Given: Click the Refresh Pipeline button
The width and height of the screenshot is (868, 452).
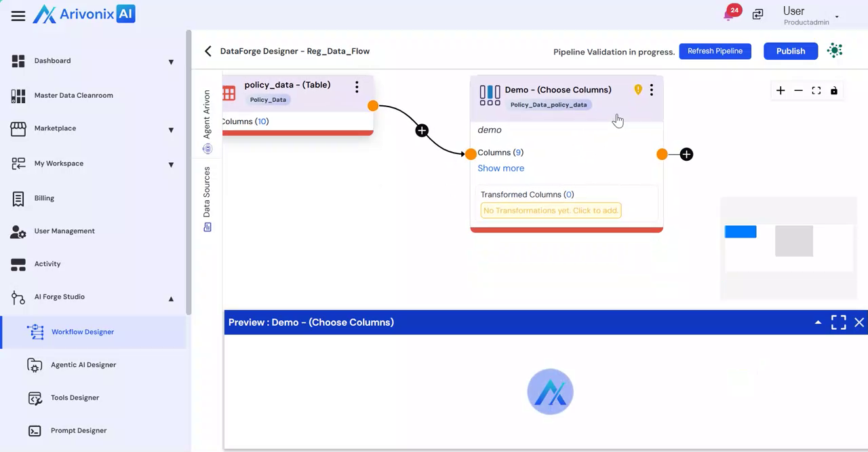Looking at the screenshot, I should pyautogui.click(x=715, y=51).
